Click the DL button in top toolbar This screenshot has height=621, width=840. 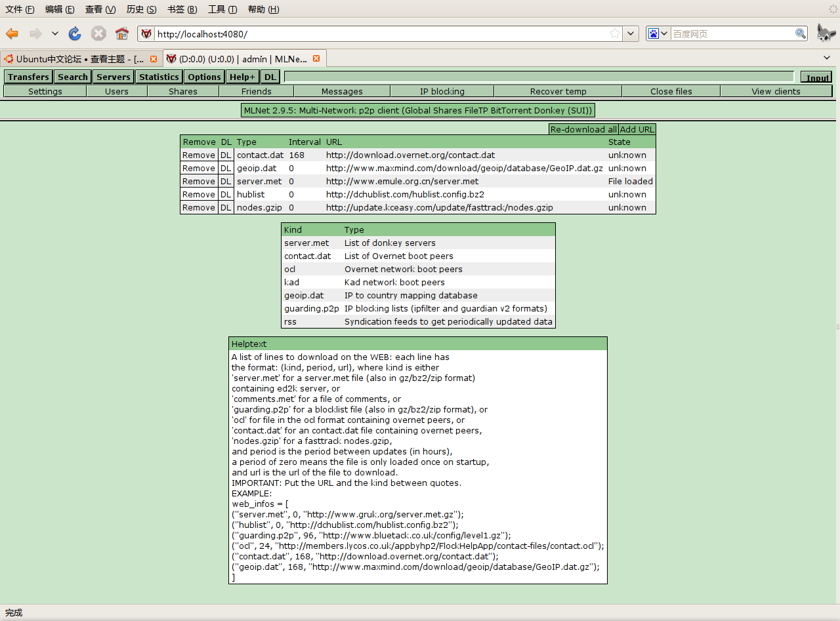pyautogui.click(x=270, y=77)
